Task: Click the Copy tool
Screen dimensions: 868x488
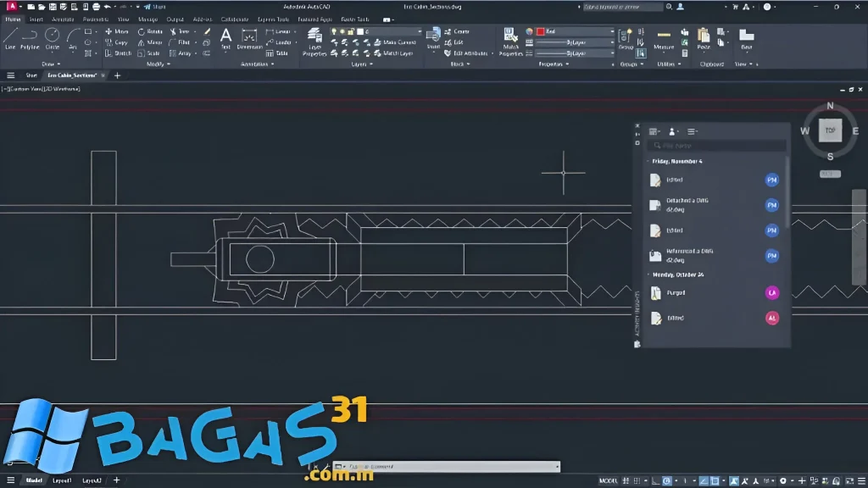Action: point(116,42)
